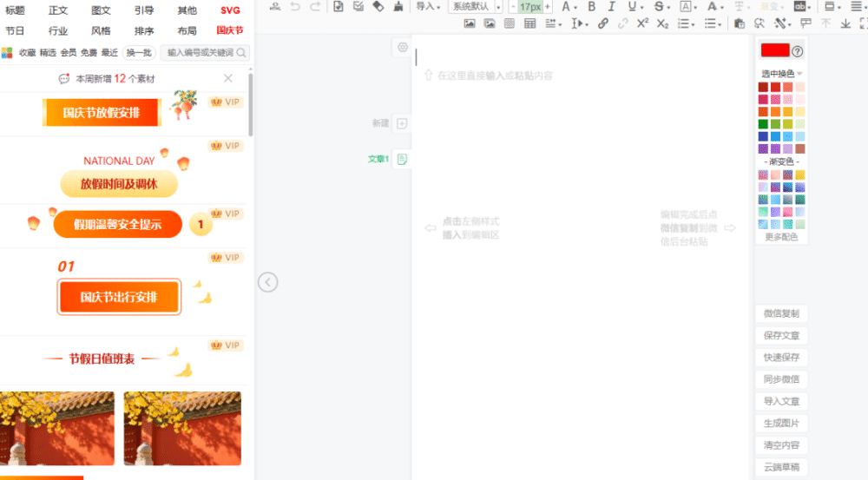Open text highlight ab dropdown
This screenshot has height=480, width=868.
click(x=802, y=7)
